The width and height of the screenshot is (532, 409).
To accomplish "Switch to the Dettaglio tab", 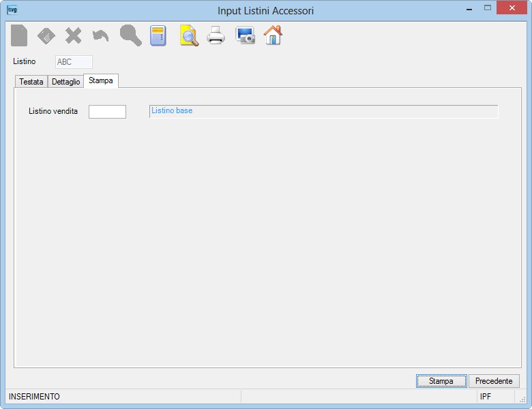I will pos(66,82).
